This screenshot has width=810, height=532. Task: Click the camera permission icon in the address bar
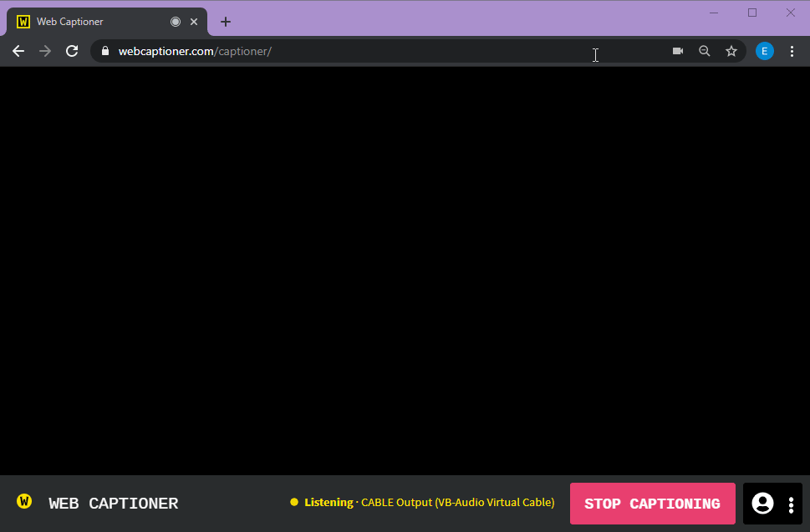tap(678, 51)
